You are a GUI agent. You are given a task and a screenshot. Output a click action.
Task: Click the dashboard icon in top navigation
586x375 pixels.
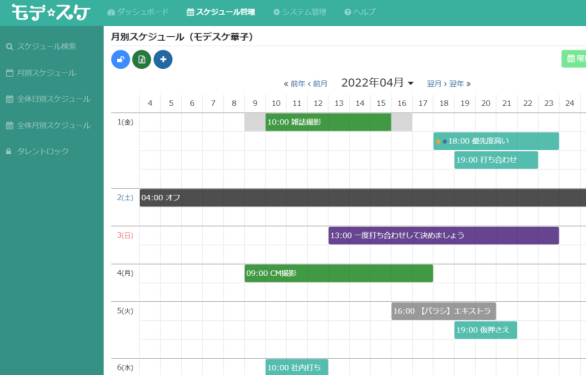pos(111,12)
